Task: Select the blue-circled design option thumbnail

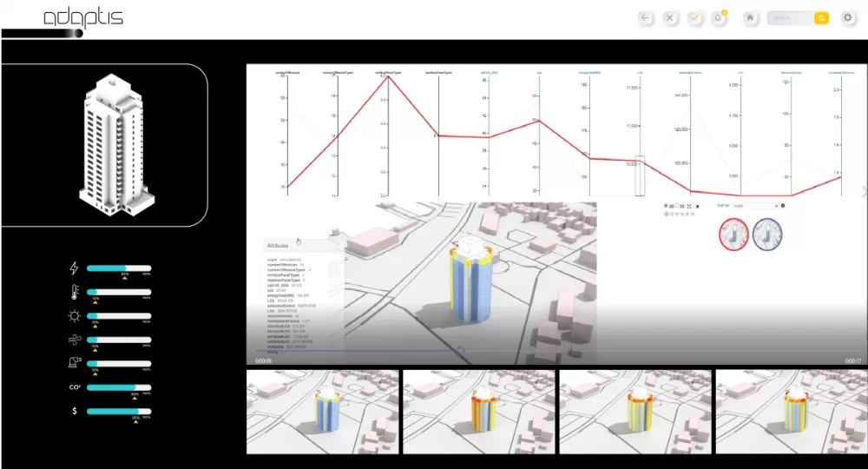Action: (x=767, y=234)
